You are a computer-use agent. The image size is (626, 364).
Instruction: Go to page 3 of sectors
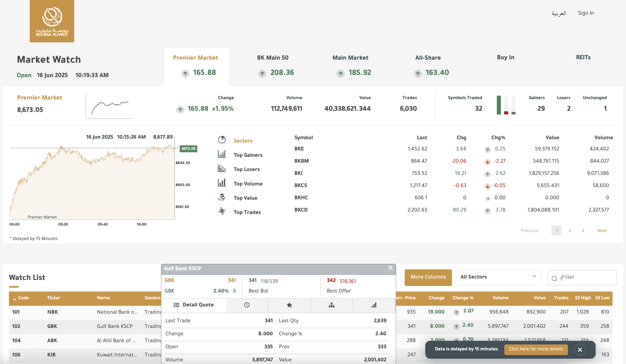click(583, 230)
